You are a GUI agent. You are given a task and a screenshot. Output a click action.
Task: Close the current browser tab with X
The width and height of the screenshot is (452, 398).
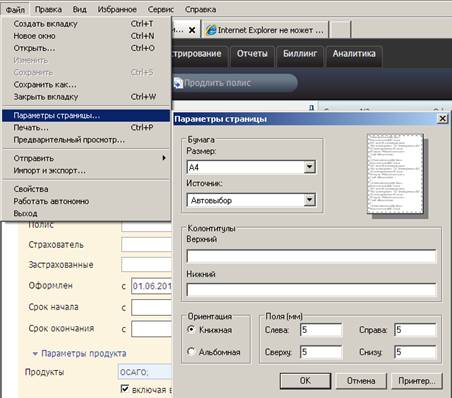pos(192,30)
